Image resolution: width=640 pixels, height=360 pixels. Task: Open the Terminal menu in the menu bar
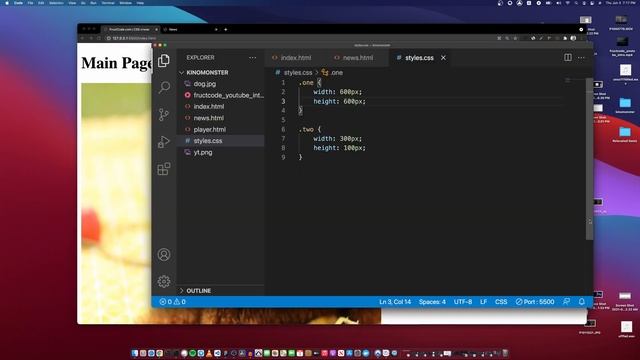point(108,3)
